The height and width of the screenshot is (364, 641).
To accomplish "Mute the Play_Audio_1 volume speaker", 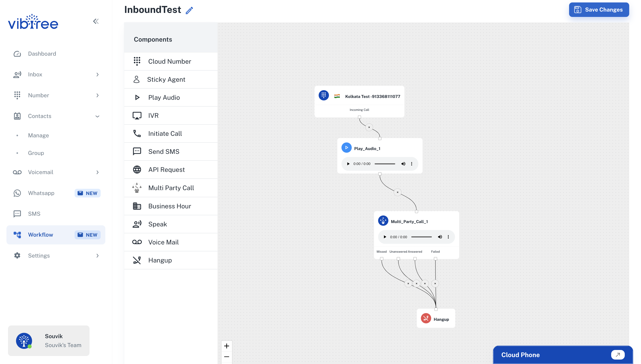I will [403, 164].
